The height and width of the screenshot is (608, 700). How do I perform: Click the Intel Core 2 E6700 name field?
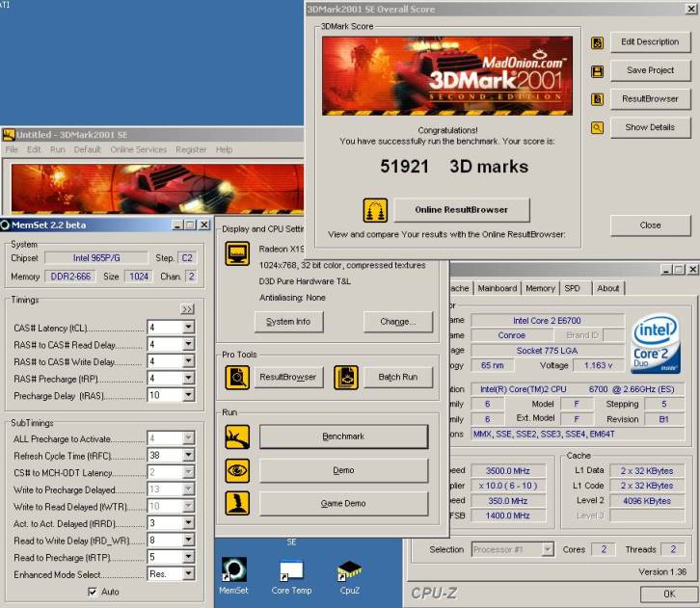pyautogui.click(x=547, y=321)
